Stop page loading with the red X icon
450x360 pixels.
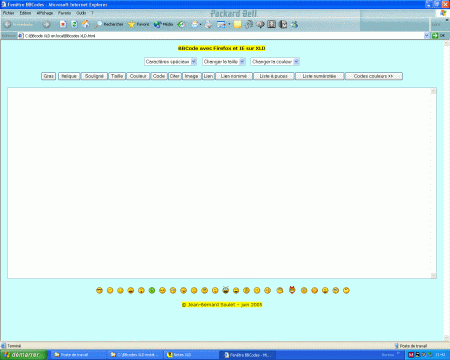(63, 24)
